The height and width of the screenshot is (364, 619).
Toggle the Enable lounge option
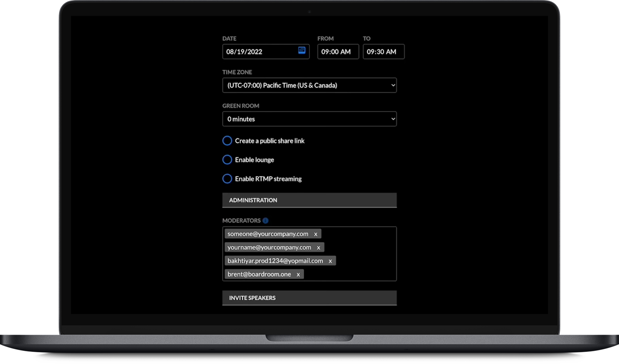[x=227, y=160]
